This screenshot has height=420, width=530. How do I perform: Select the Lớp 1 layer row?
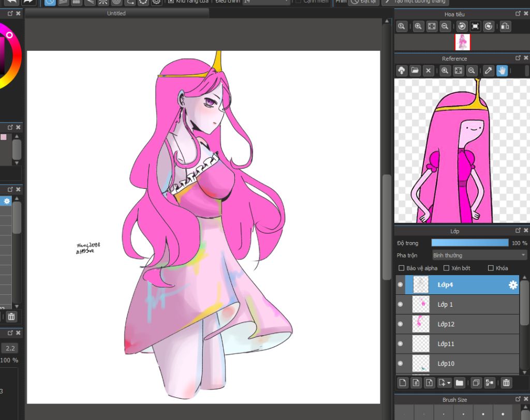coord(458,305)
